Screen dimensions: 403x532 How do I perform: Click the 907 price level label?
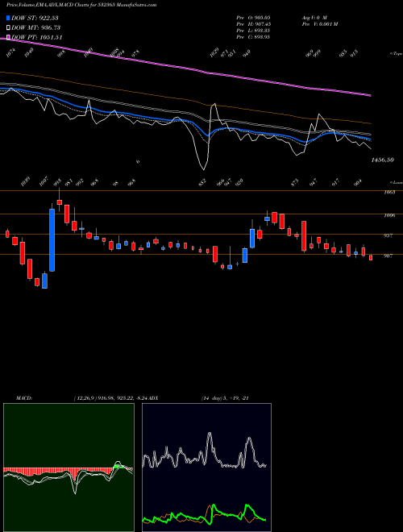(388, 256)
